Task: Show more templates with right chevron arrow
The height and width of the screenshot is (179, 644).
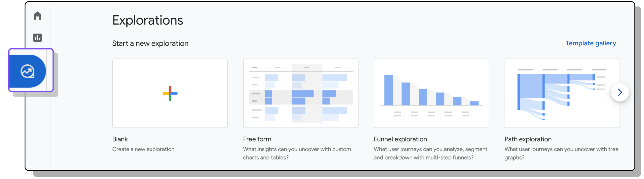Action: tap(620, 92)
